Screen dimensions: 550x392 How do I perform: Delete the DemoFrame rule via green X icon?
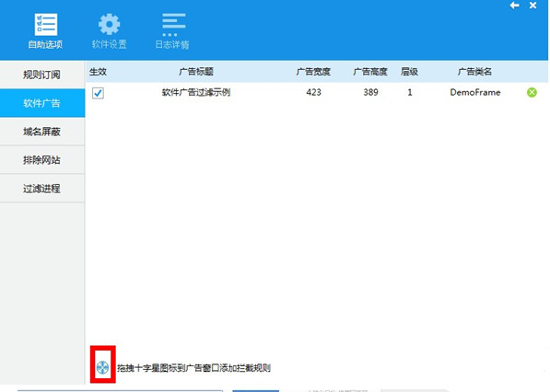pyautogui.click(x=532, y=92)
